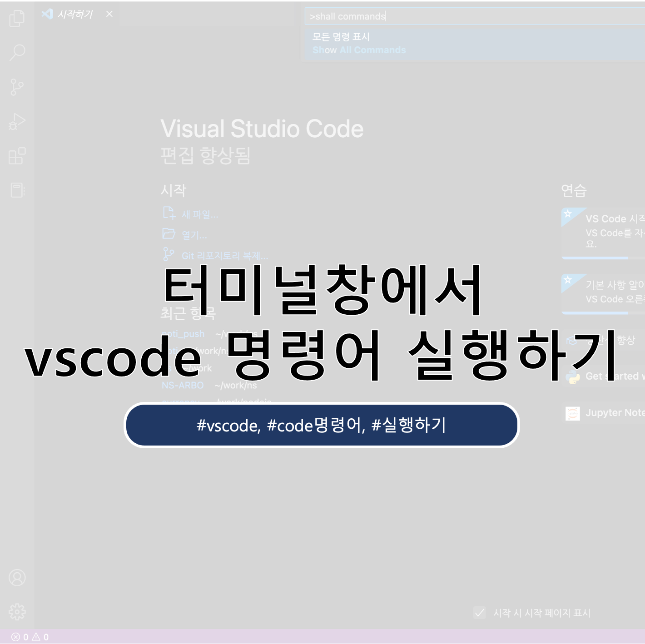The image size is (645, 644).
Task: Click the 열기... link
Action: [194, 235]
